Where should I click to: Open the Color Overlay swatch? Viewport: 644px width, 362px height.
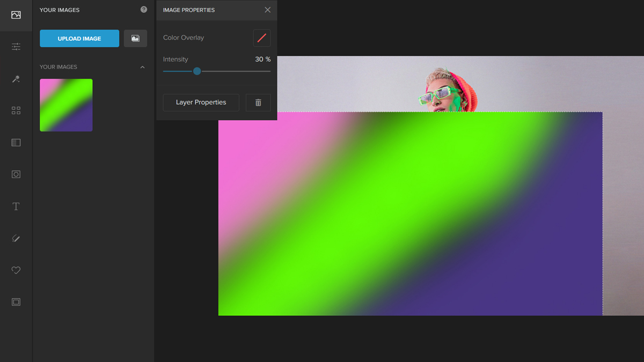262,38
